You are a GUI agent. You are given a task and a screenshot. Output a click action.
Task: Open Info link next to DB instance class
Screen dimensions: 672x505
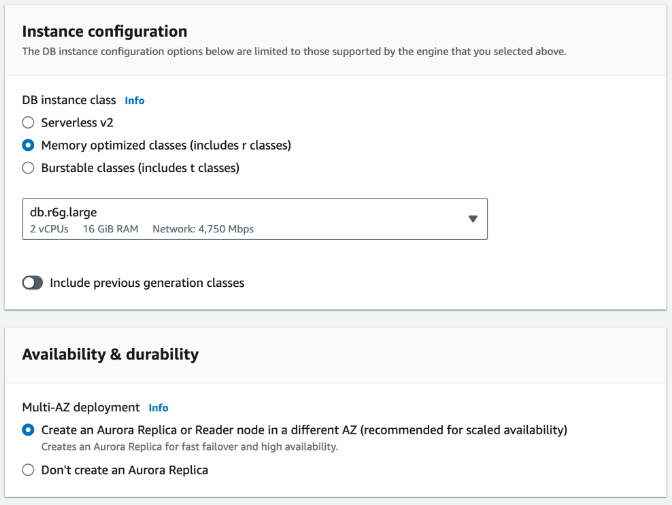[x=134, y=101]
